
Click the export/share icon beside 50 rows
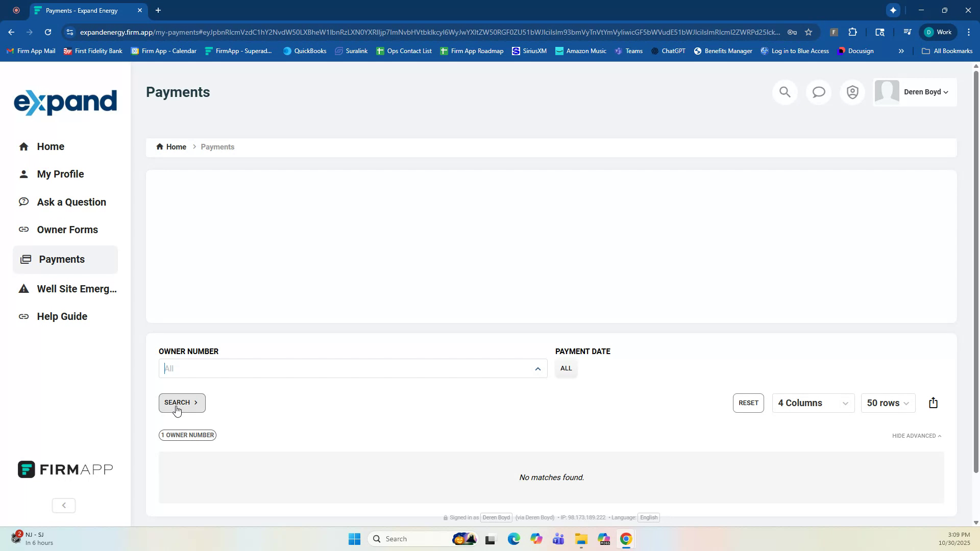tap(934, 403)
